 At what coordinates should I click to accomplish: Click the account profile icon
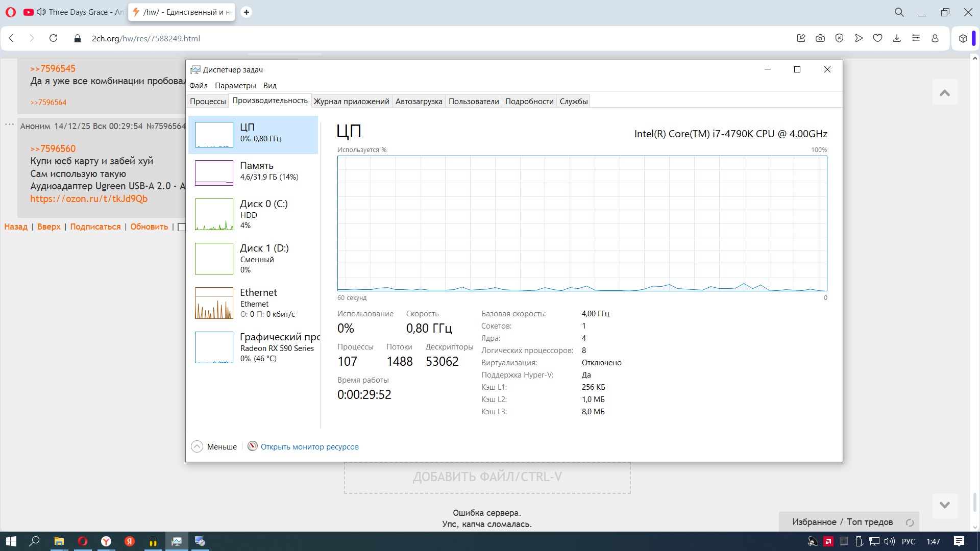935,38
